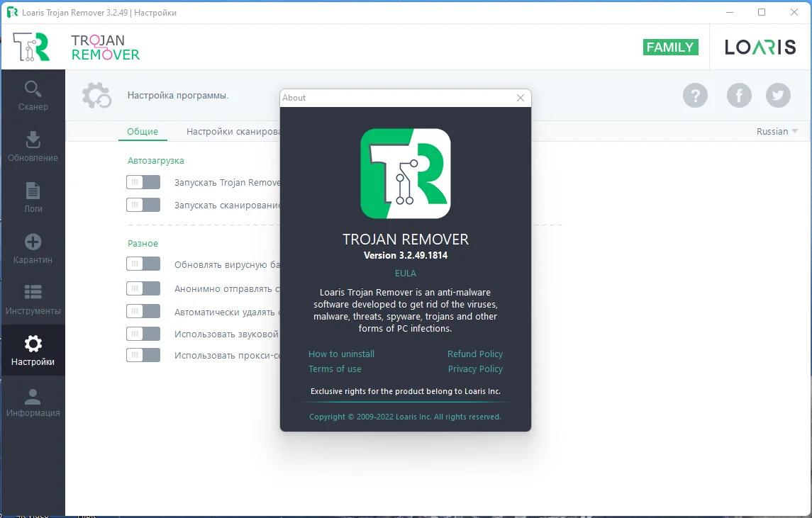Open the Логи (Logs) section

coord(33,198)
